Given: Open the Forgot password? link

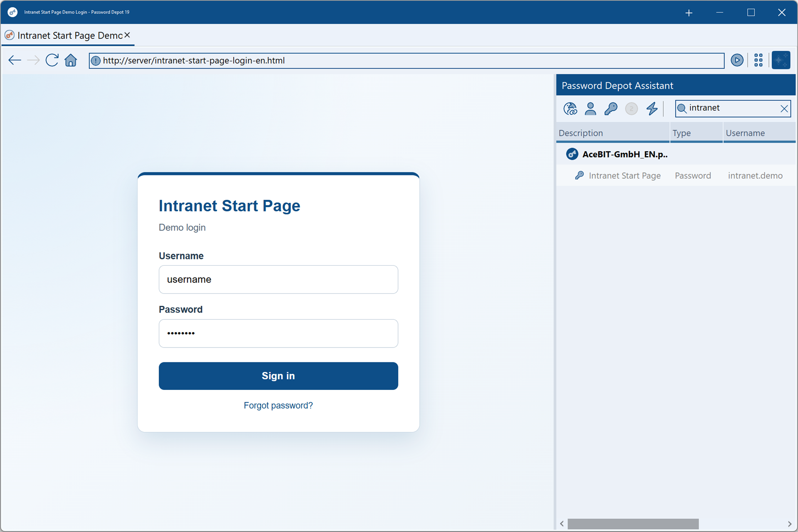Looking at the screenshot, I should 278,405.
